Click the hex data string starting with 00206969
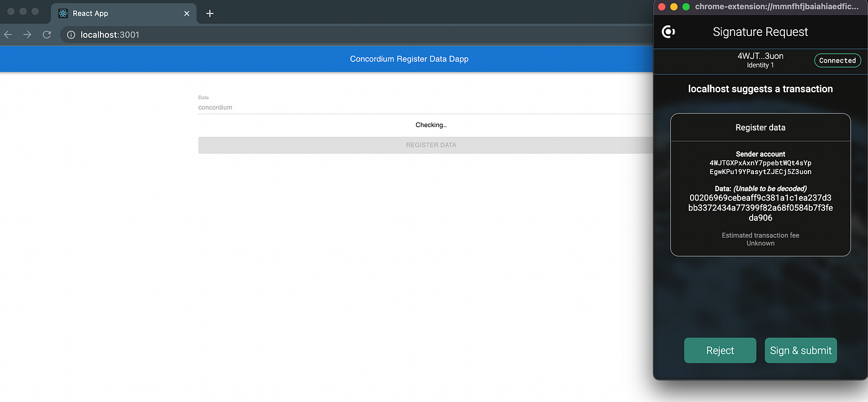Image resolution: width=868 pixels, height=402 pixels. click(x=760, y=208)
